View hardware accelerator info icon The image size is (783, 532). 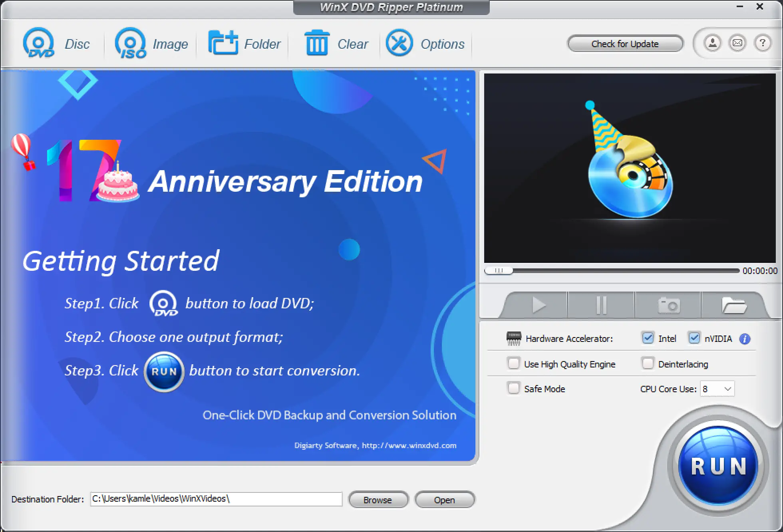point(745,339)
